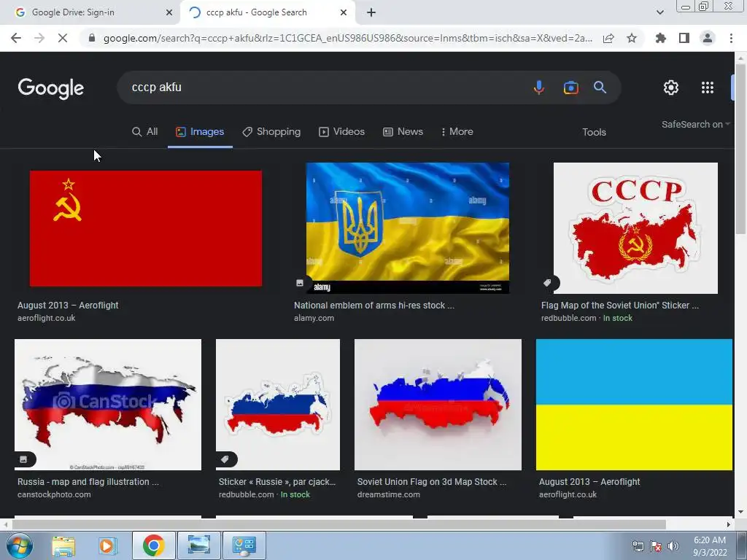Click the dreamstime.com source text
The width and height of the screenshot is (747, 560).
click(389, 495)
